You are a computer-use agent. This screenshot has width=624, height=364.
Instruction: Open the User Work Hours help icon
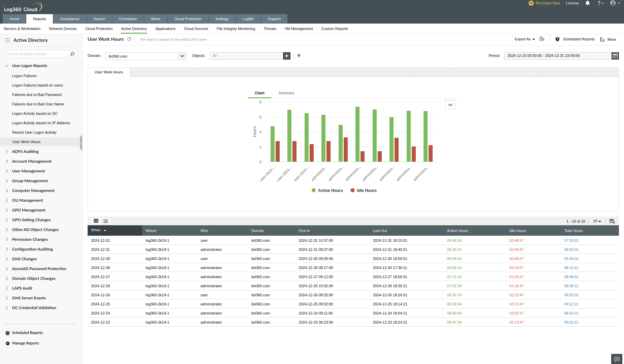coord(129,39)
